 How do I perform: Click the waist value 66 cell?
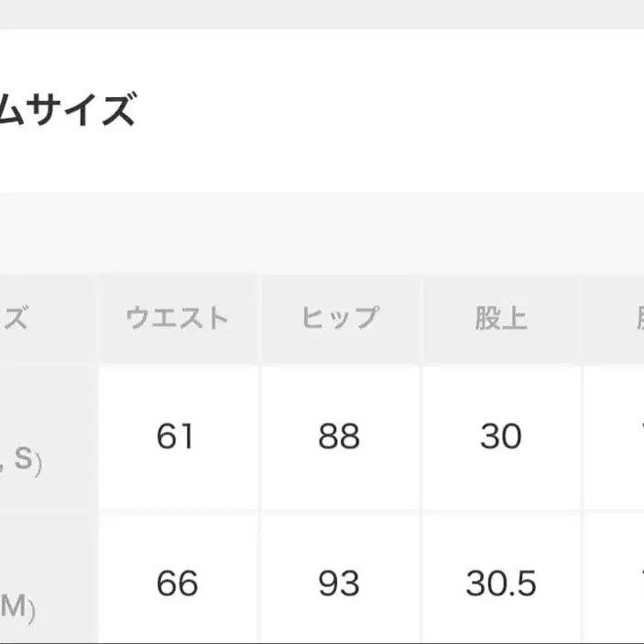tap(177, 584)
